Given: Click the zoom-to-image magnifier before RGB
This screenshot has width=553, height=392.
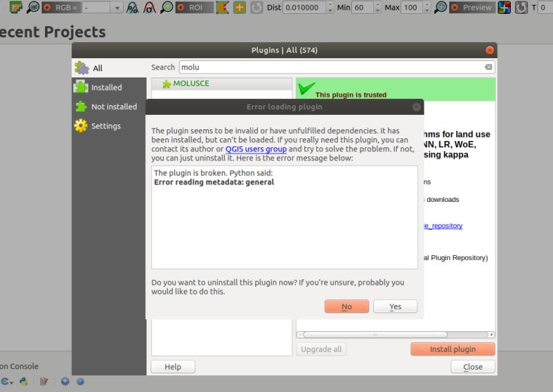Looking at the screenshot, I should point(32,7).
